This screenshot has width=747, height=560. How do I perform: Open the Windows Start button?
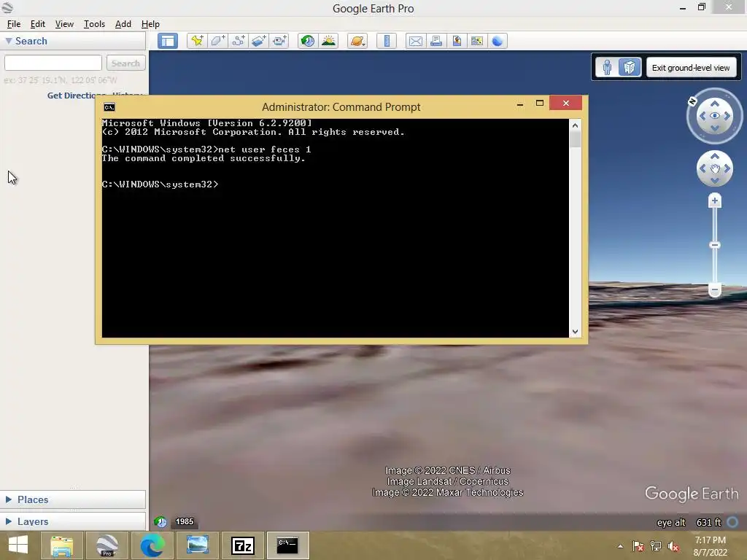[x=18, y=545]
